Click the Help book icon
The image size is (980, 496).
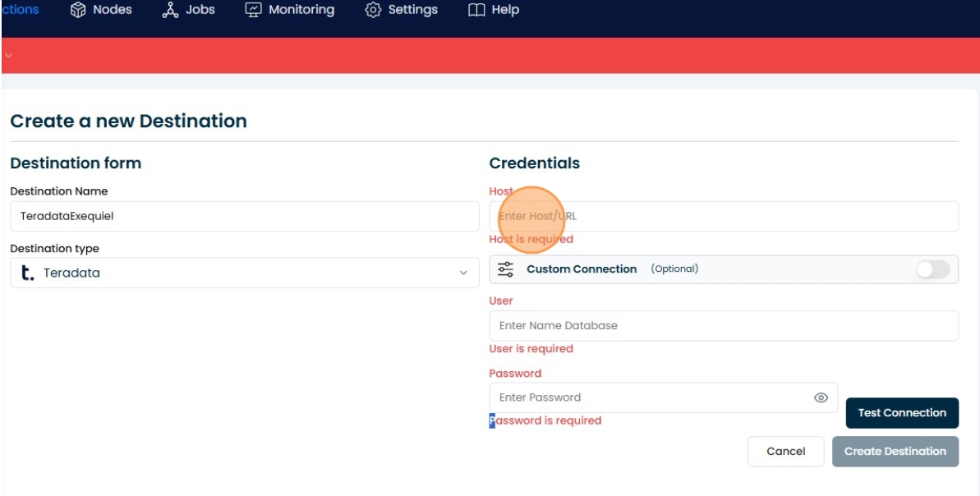click(x=476, y=10)
